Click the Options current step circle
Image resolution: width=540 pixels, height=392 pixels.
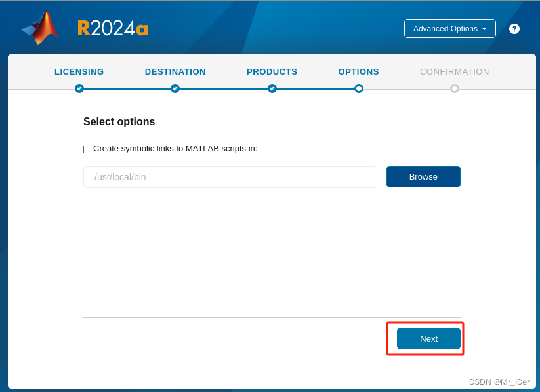[359, 88]
